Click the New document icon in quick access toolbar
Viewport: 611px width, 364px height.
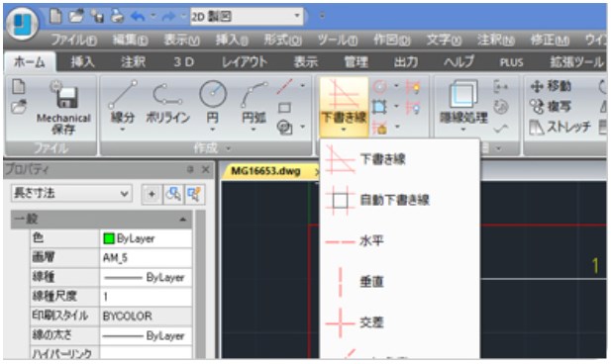[x=55, y=16]
